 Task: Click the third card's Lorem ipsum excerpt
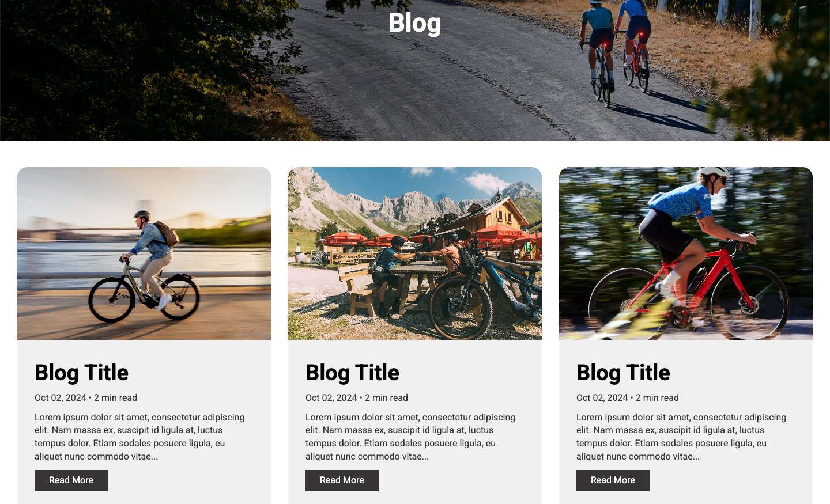pos(681,437)
